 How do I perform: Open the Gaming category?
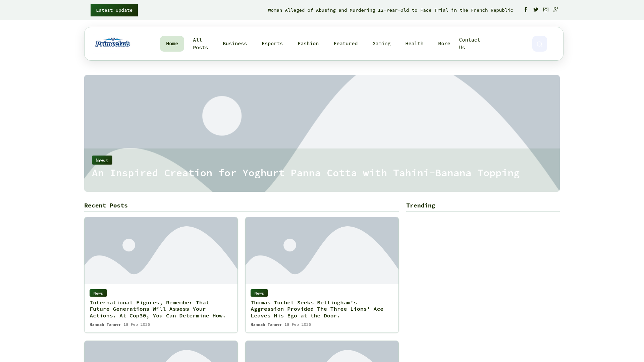click(x=381, y=44)
